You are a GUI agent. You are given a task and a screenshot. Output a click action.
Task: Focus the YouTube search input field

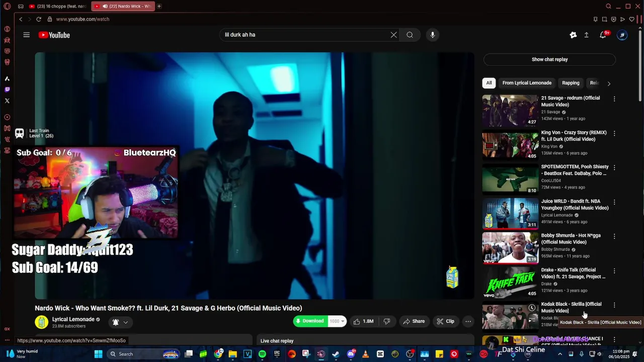click(304, 35)
